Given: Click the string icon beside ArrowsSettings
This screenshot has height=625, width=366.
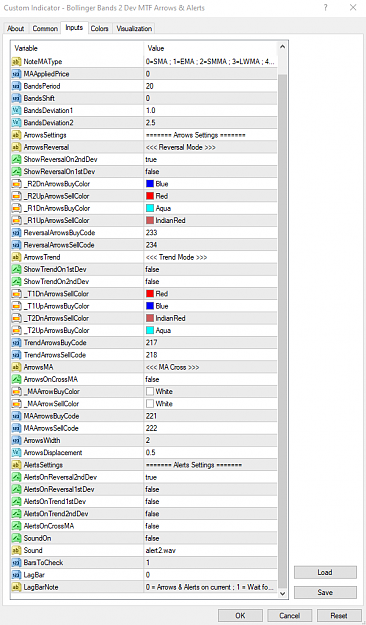Looking at the screenshot, I should (16, 135).
